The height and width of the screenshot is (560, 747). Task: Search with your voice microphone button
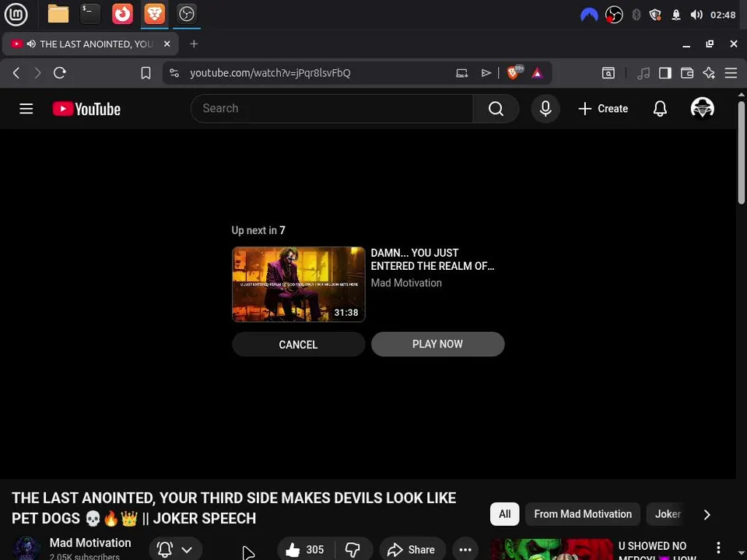(545, 109)
